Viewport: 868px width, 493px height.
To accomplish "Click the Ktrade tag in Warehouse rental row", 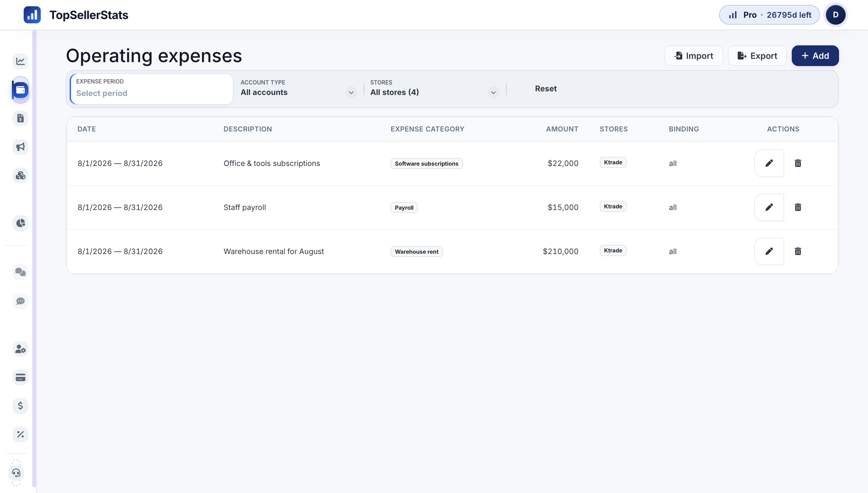I will pos(613,250).
